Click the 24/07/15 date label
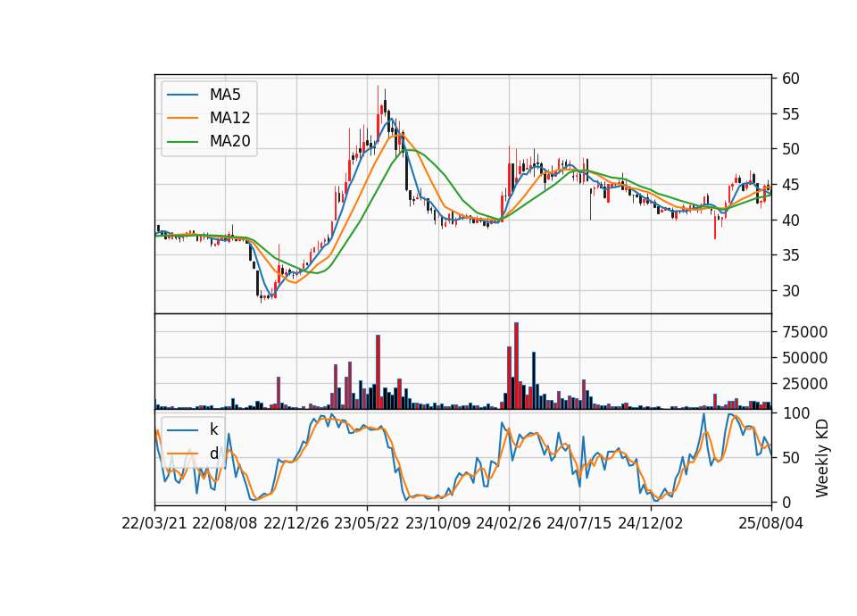 coord(579,523)
